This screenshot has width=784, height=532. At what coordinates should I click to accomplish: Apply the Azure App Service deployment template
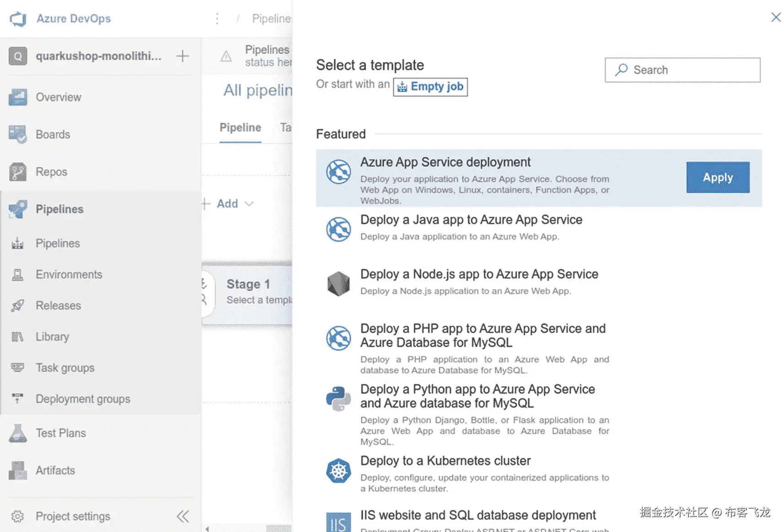point(717,177)
